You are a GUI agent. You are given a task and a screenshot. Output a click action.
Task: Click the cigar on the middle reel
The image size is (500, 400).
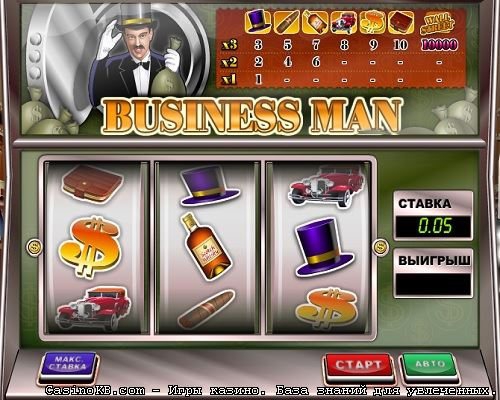[x=207, y=309]
